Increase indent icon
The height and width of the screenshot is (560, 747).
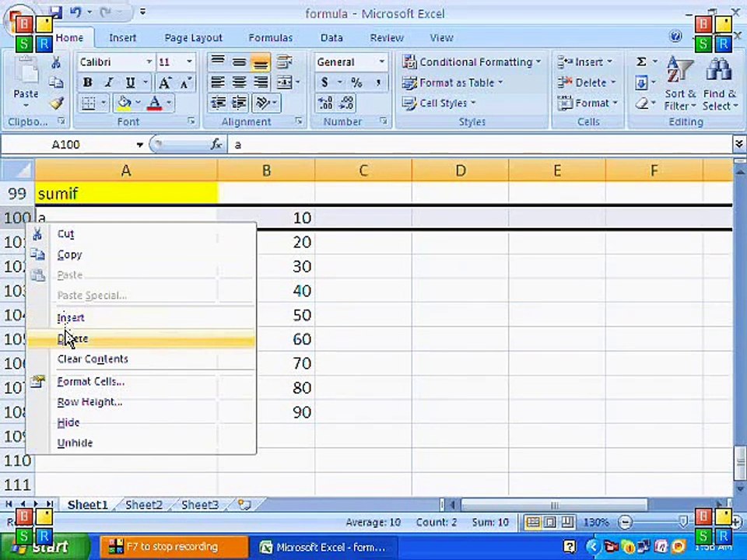click(239, 103)
